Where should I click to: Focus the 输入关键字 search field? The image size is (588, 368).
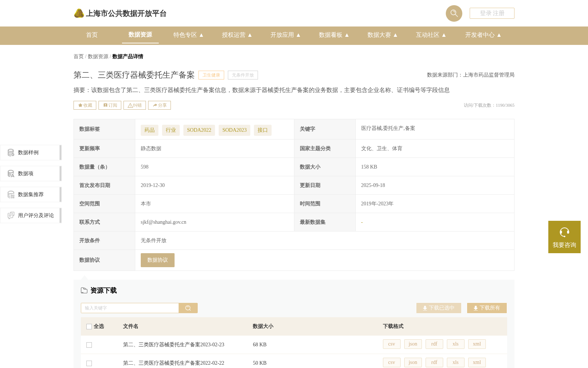pyautogui.click(x=130, y=308)
